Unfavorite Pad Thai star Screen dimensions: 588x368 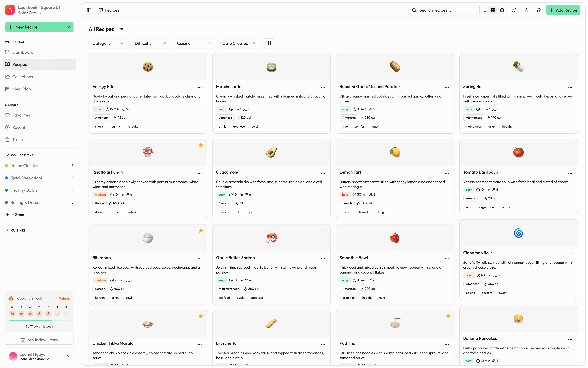point(448,316)
